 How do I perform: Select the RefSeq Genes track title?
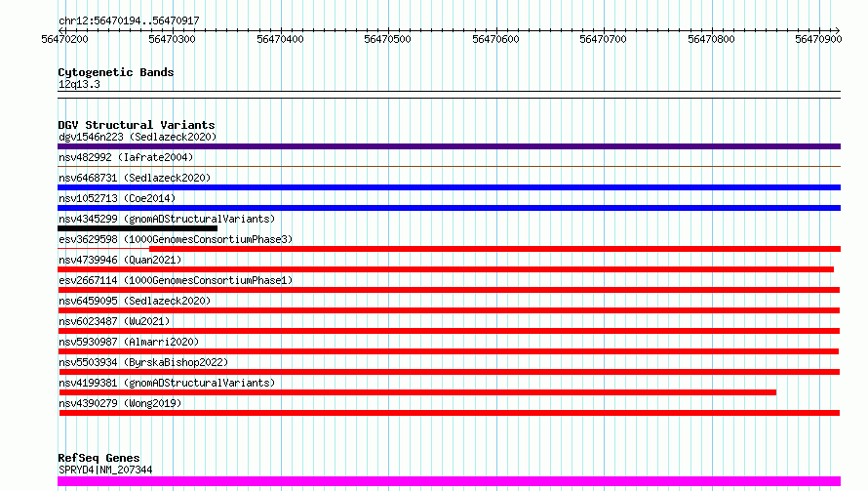point(99,458)
